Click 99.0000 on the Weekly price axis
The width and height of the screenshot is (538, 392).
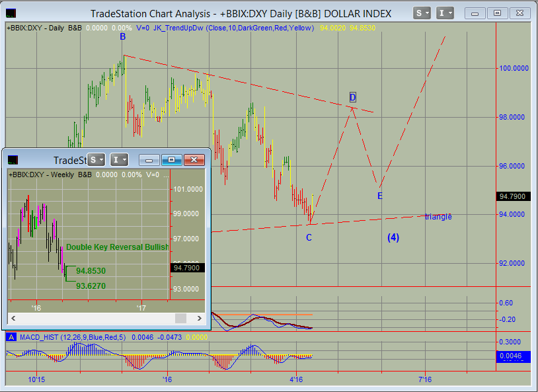pos(186,214)
